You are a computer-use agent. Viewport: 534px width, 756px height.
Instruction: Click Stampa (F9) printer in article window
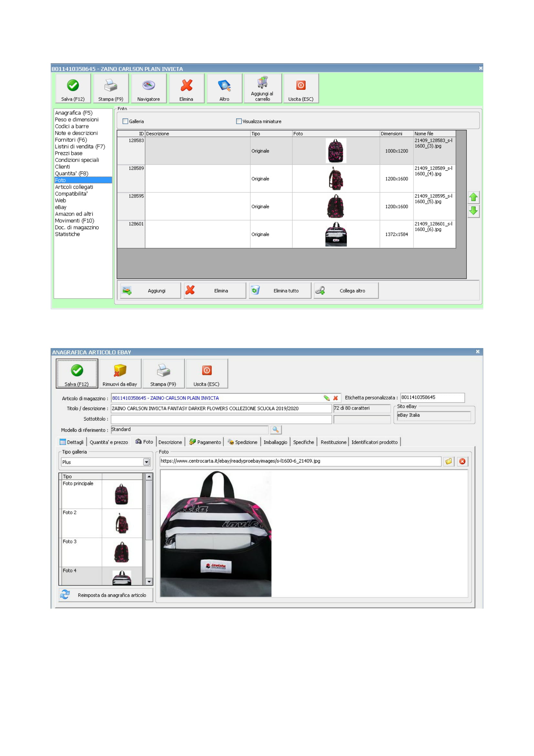(x=110, y=88)
